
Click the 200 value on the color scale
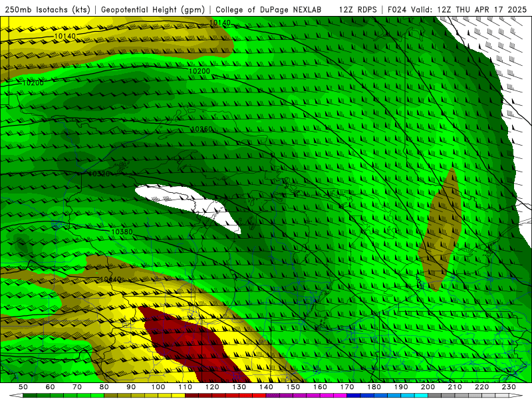coord(428,387)
